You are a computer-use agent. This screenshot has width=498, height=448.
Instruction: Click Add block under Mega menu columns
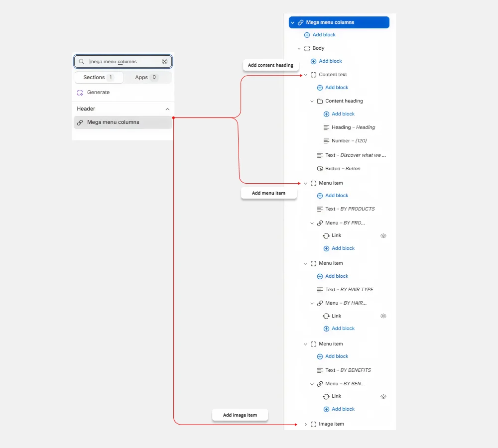pos(320,35)
